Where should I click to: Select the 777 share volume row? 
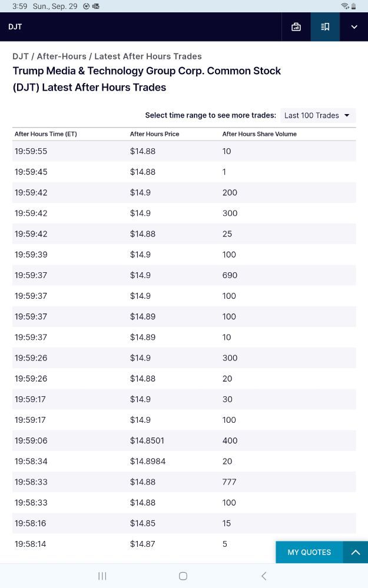(x=184, y=482)
